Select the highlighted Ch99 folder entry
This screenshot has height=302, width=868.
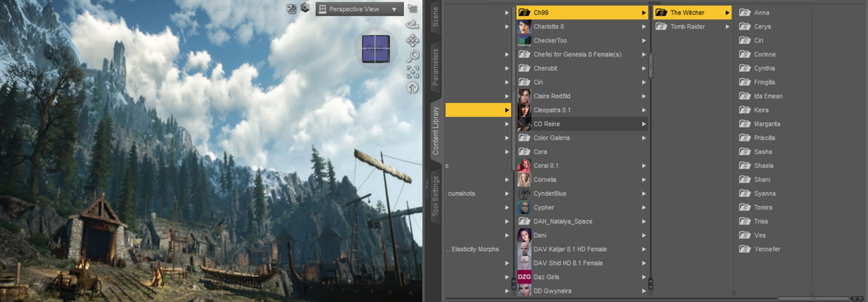pyautogui.click(x=582, y=12)
